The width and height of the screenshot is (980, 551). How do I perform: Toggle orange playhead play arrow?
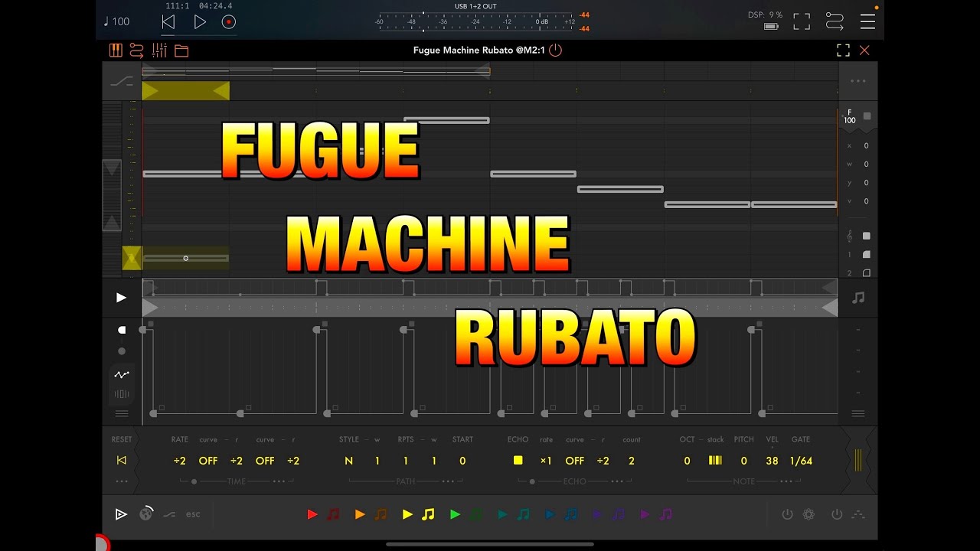pos(360,514)
